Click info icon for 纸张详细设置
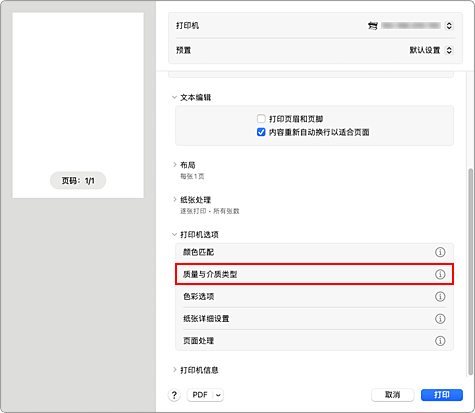This screenshot has width=475, height=413. (440, 319)
